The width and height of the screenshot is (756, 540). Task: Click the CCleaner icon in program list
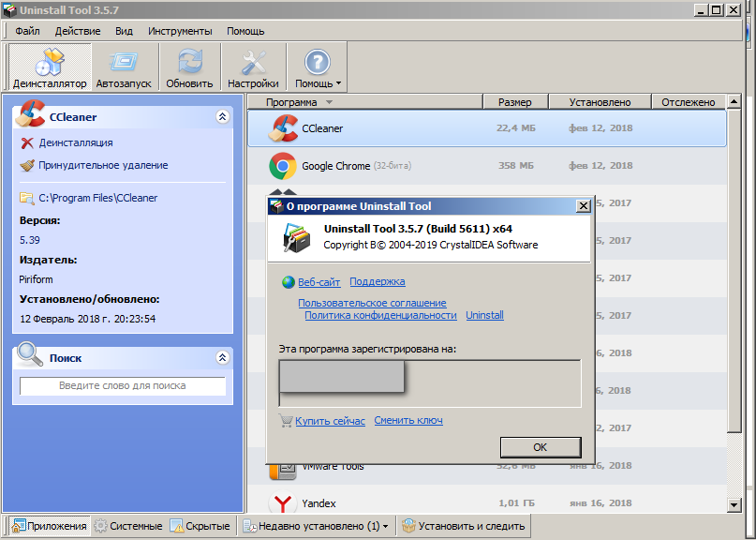pos(283,128)
